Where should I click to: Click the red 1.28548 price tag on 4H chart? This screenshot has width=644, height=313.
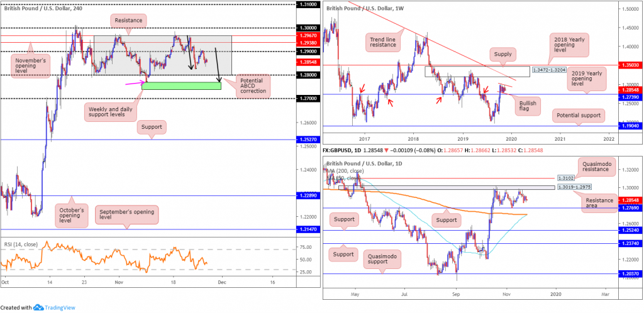(308, 62)
